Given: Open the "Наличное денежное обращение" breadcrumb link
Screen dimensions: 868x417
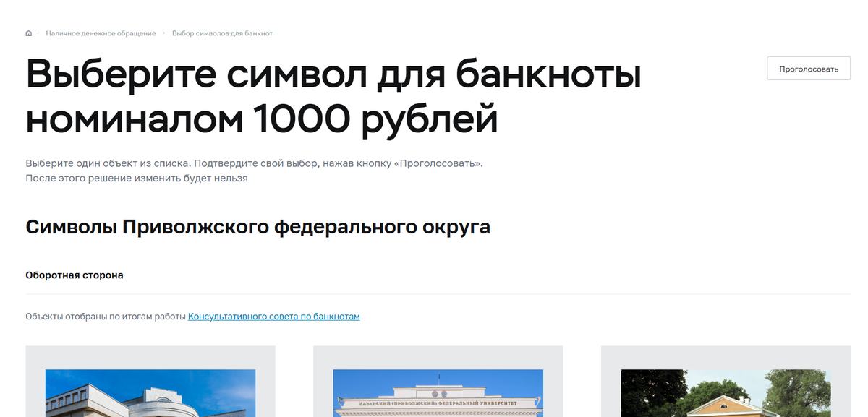Looking at the screenshot, I should 99,33.
